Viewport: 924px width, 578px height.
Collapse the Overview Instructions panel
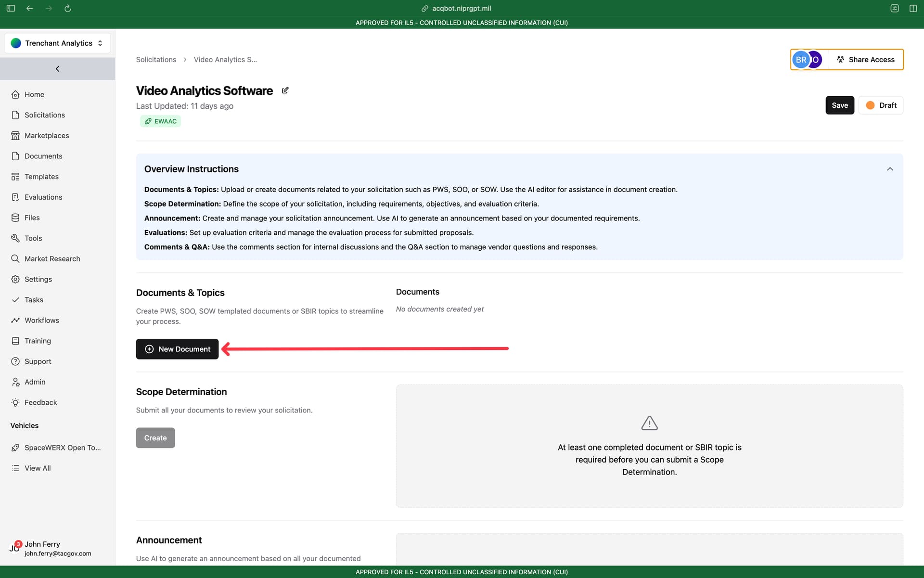click(x=890, y=169)
